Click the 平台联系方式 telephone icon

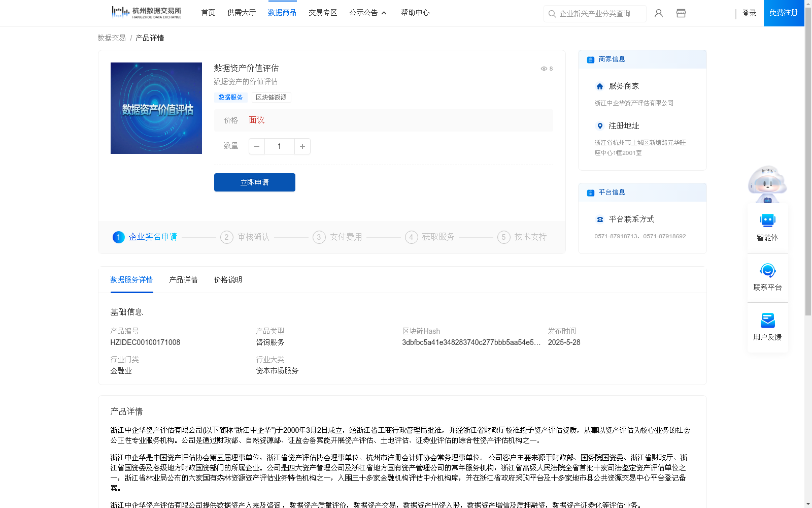tap(600, 219)
